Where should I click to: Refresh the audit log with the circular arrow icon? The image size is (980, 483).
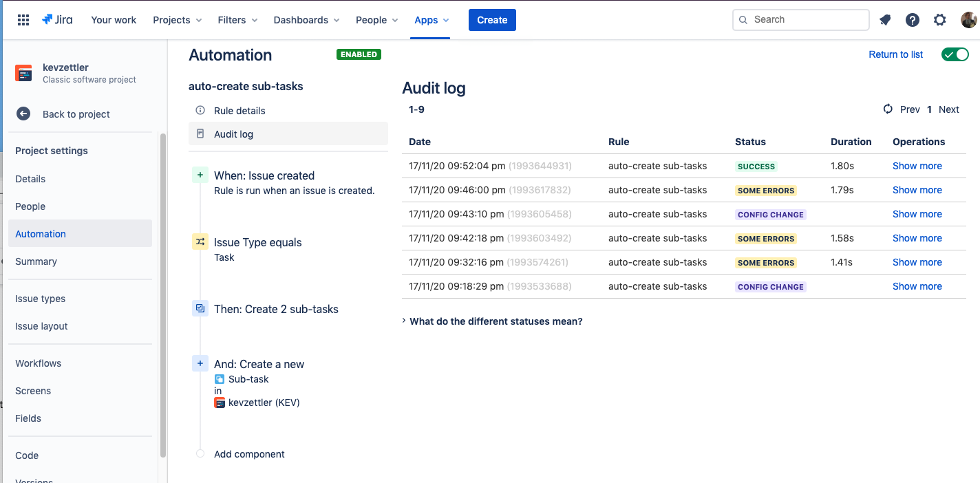coord(887,109)
